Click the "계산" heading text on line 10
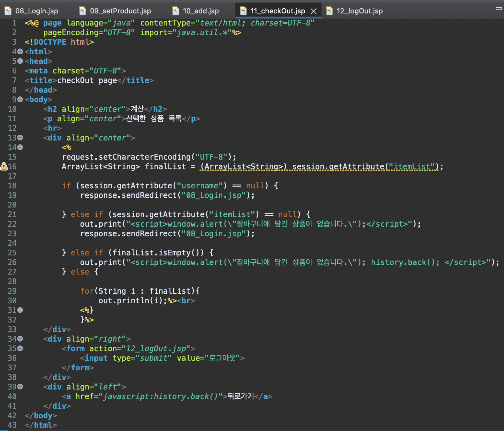The height and width of the screenshot is (431, 504). point(137,109)
